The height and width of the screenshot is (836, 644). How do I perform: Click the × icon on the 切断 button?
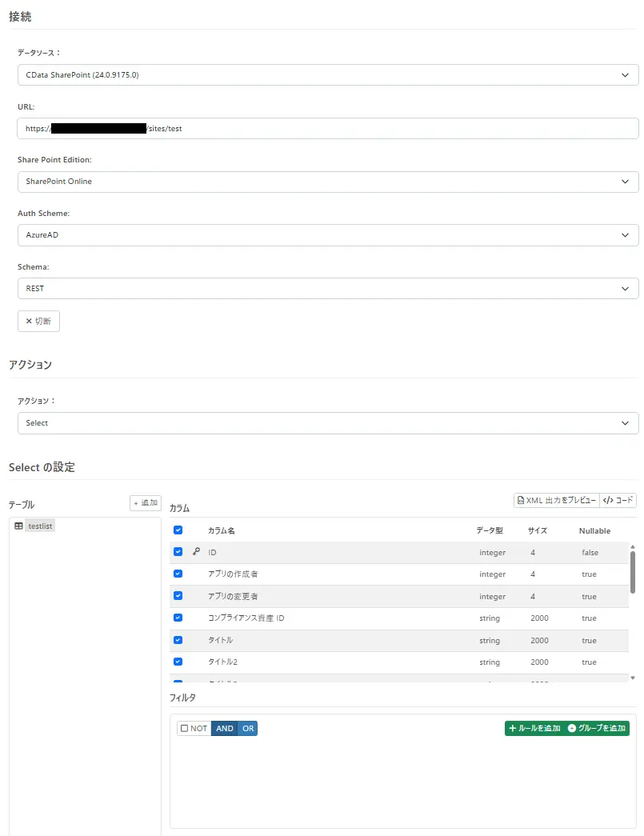click(x=28, y=320)
